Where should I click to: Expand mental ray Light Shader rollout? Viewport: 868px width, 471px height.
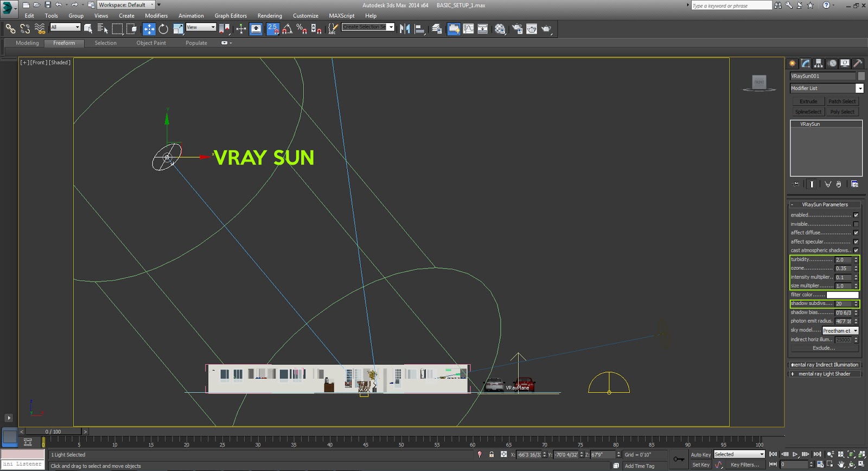pos(825,374)
